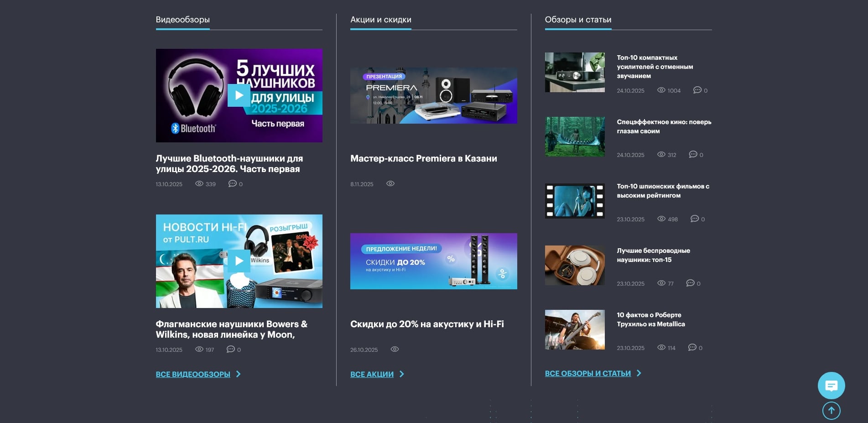Play the Bowers & Wilkins news video

pyautogui.click(x=239, y=261)
